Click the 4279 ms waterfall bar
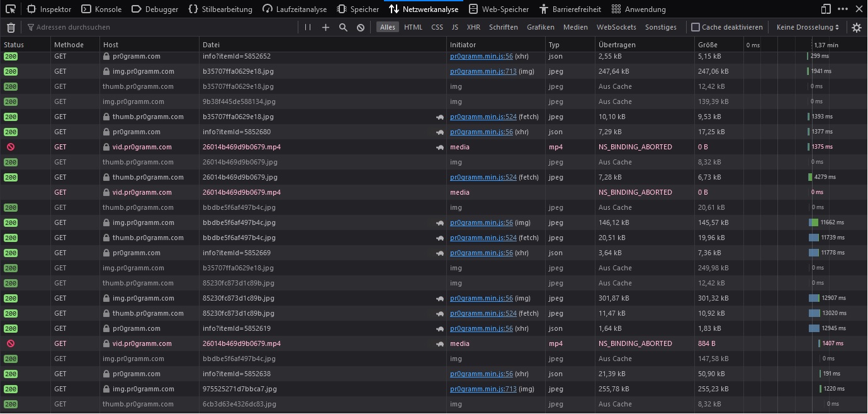This screenshot has height=414, width=868. 811,177
